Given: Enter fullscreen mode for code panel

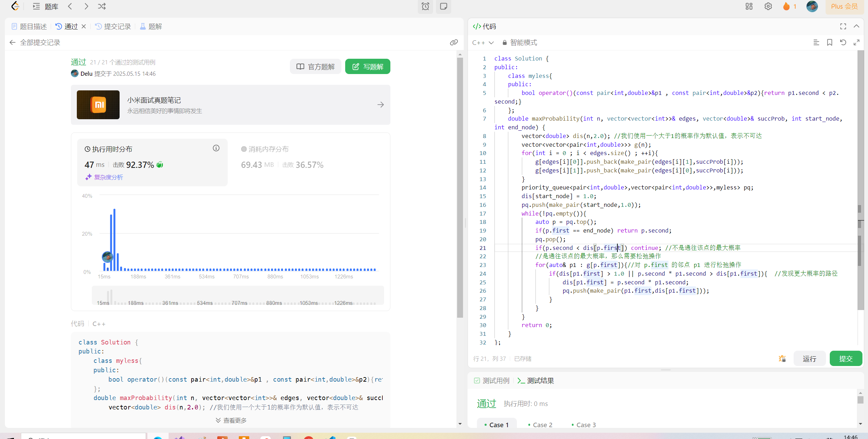Looking at the screenshot, I should tap(843, 26).
